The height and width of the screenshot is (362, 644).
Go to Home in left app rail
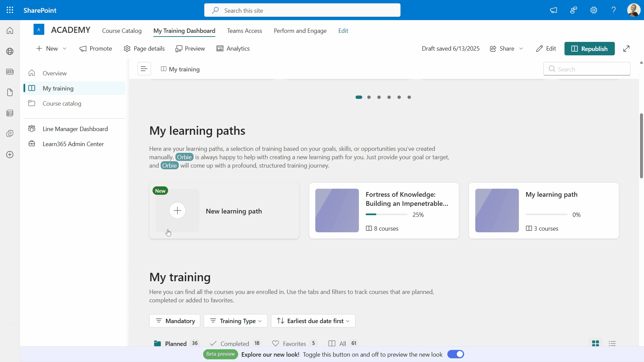tap(10, 31)
